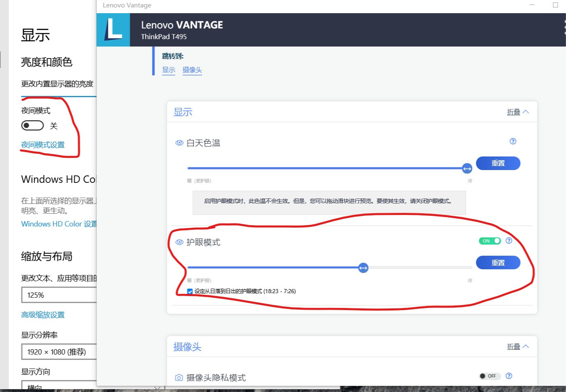This screenshot has width=566, height=392.
Task: Click the 白天色温 slider handle
Action: (467, 168)
